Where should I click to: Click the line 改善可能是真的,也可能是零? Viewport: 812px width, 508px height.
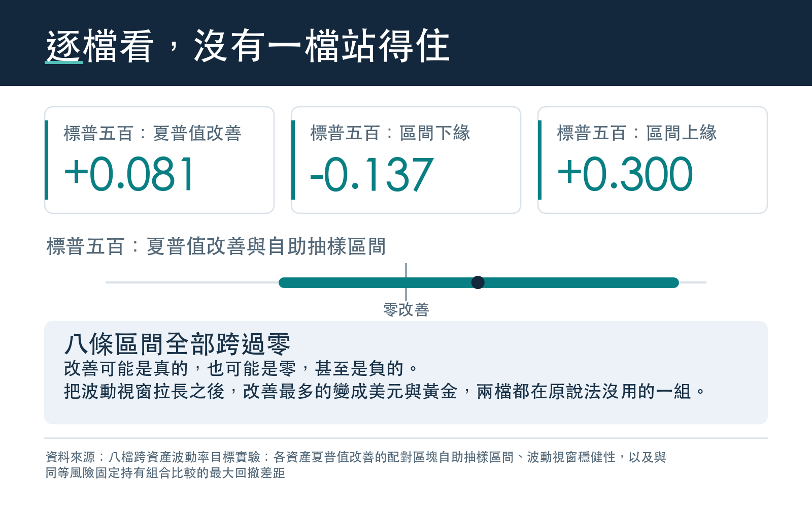(242, 368)
